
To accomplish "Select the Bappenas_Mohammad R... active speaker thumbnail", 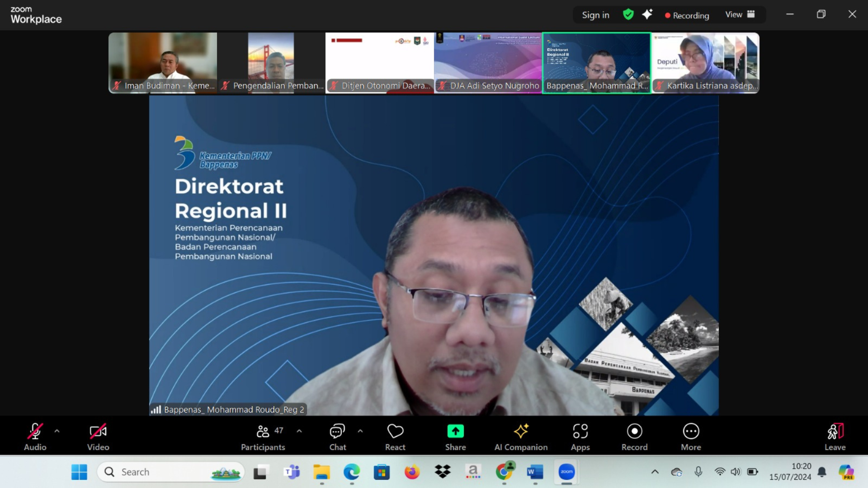I will pos(597,63).
